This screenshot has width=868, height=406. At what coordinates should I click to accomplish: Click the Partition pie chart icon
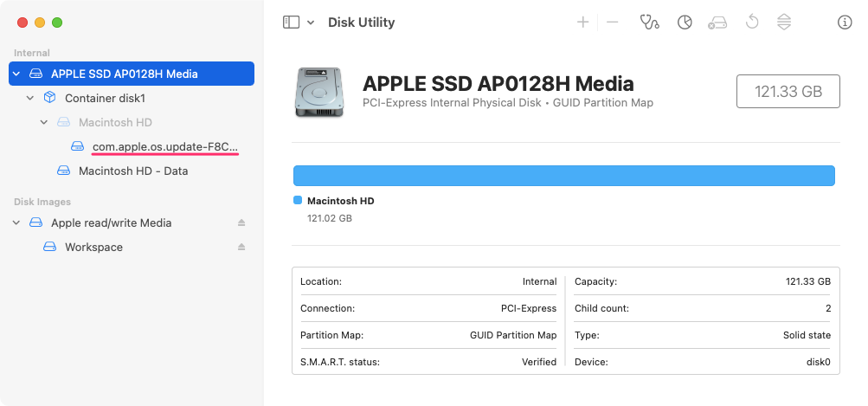tap(685, 23)
